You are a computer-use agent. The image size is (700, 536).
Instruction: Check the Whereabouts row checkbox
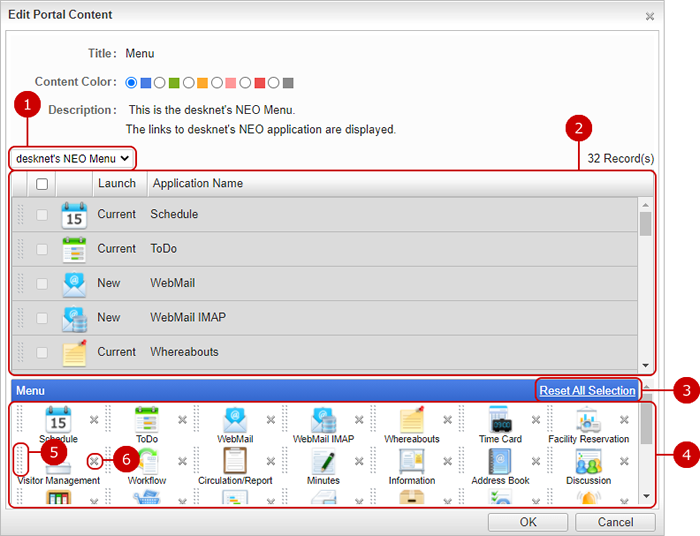point(42,352)
